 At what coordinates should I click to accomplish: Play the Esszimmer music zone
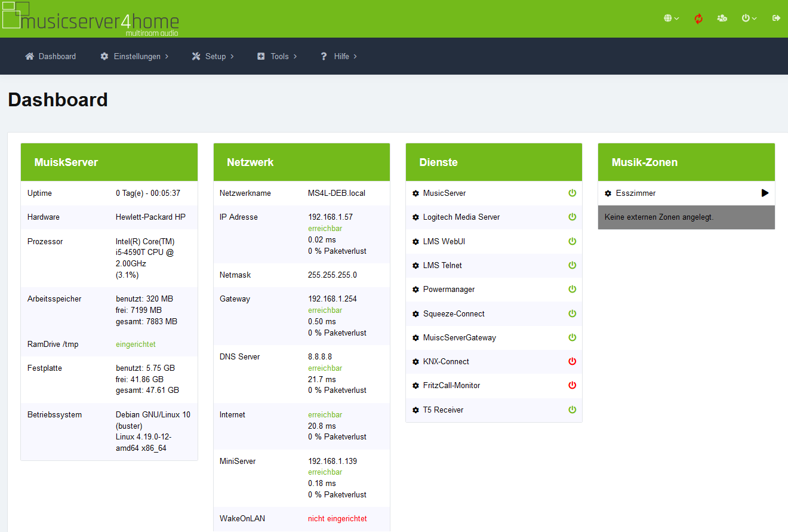click(x=765, y=193)
